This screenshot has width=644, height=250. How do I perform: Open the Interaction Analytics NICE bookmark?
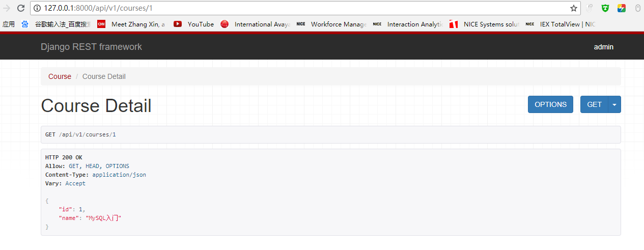pos(408,24)
